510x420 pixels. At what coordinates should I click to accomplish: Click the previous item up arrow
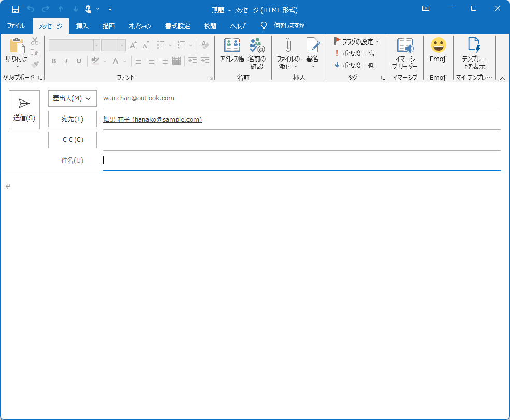point(61,9)
